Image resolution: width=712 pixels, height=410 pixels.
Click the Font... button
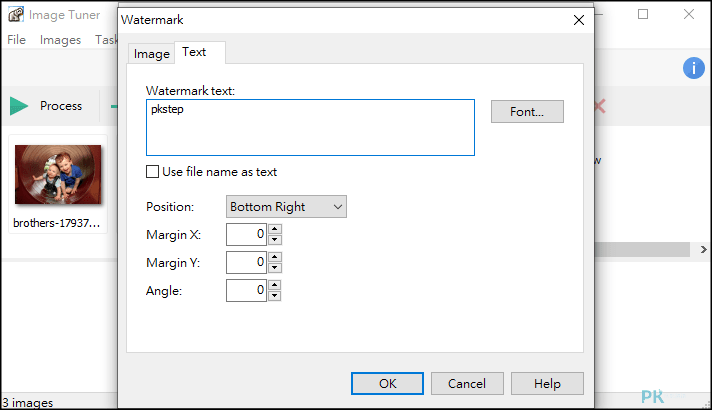[527, 112]
